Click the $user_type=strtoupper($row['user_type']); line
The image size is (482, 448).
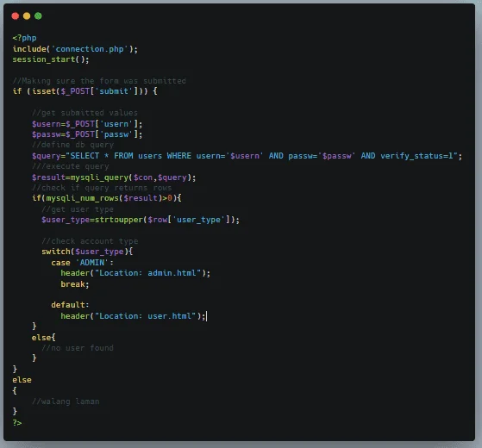click(x=141, y=220)
